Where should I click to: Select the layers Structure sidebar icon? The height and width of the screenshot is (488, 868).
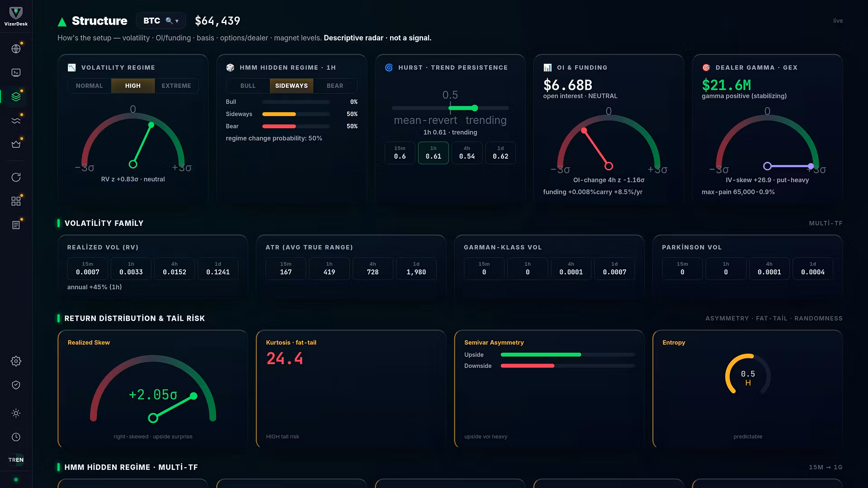click(16, 97)
